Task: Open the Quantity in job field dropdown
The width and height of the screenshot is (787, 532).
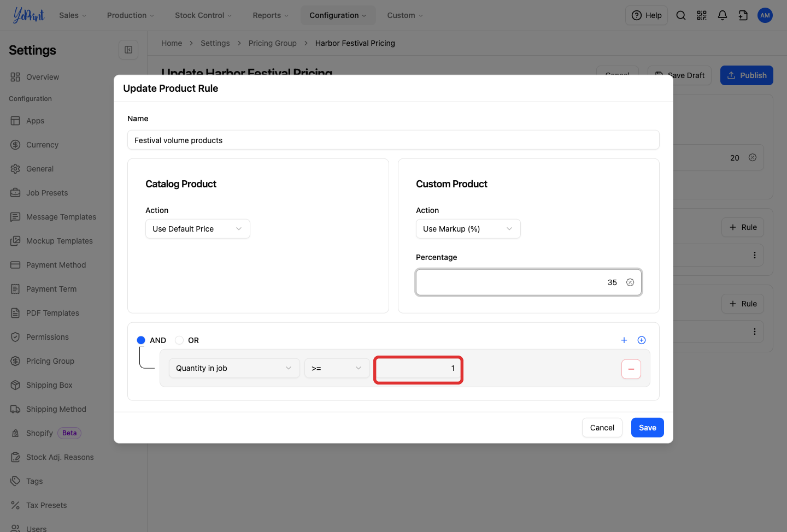Action: pyautogui.click(x=234, y=368)
